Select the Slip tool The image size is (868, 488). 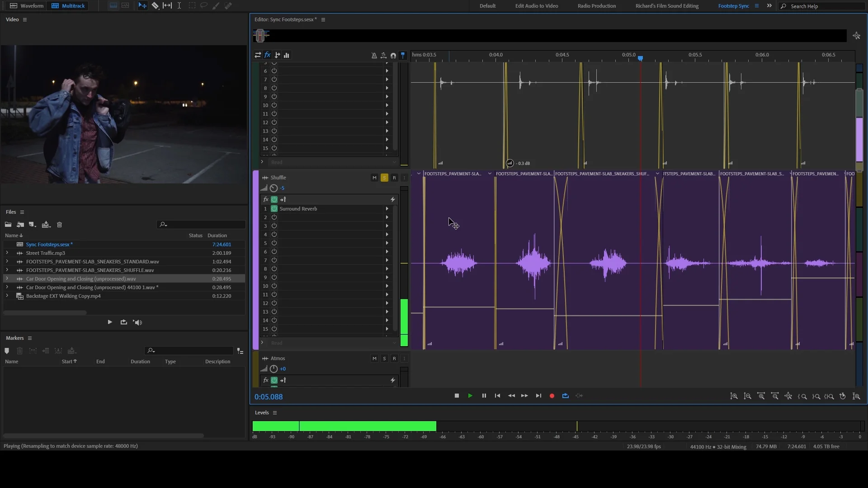(167, 6)
